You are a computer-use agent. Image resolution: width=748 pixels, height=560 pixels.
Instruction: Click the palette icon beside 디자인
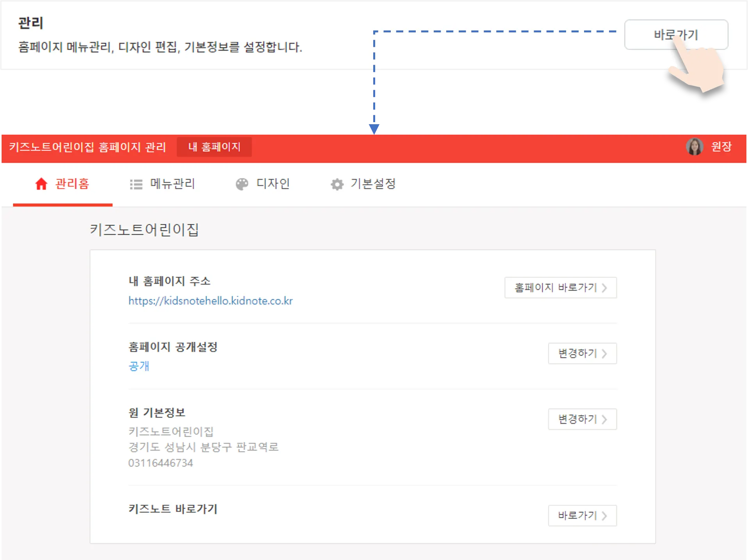click(x=242, y=184)
